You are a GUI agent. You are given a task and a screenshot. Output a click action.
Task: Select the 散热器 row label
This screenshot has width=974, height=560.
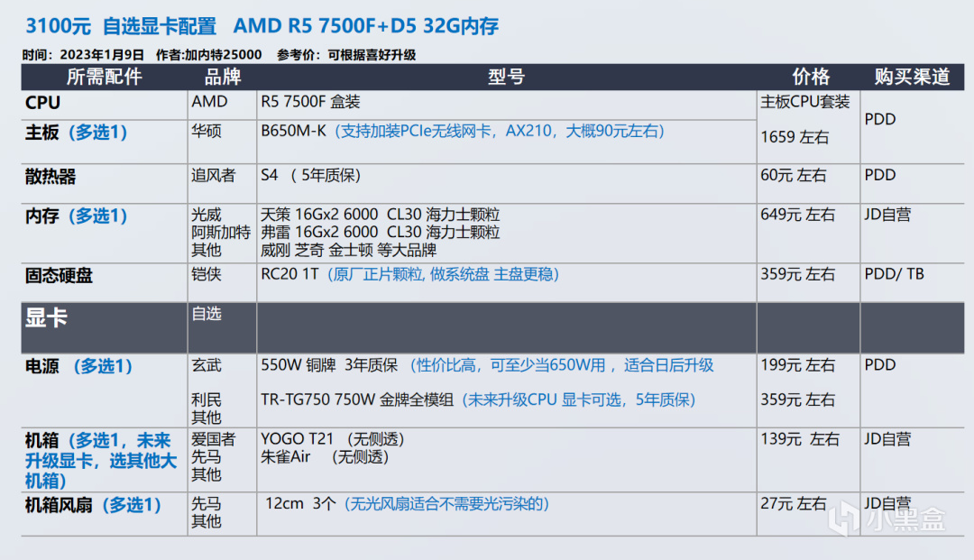51,177
